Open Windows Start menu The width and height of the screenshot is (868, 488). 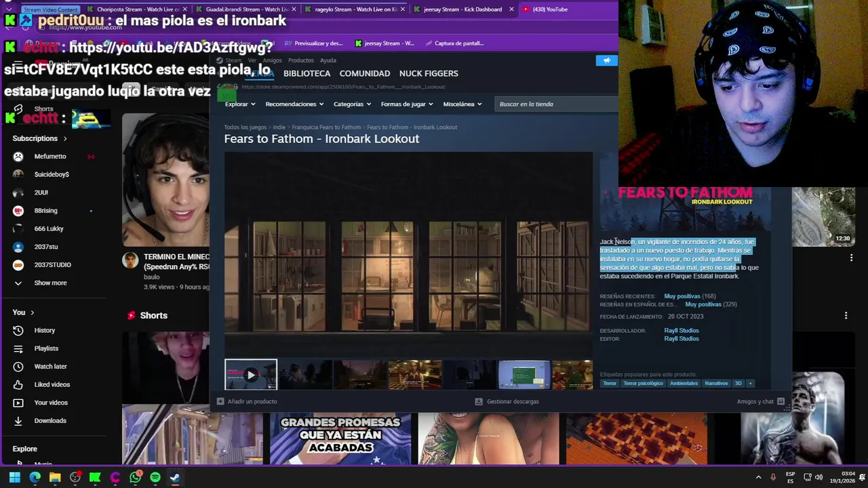click(14, 477)
